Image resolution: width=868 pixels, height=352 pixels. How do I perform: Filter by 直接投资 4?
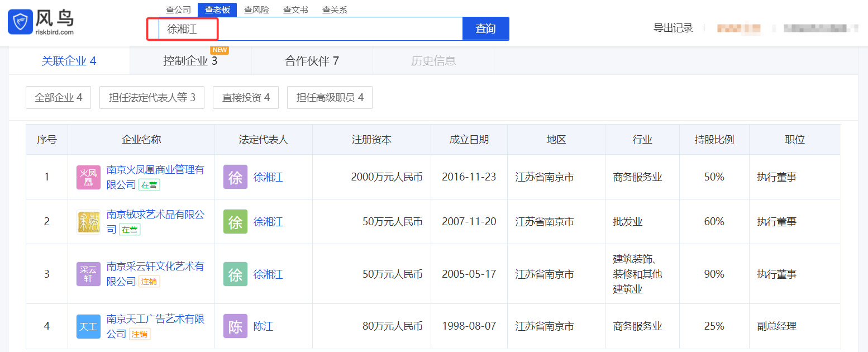pyautogui.click(x=246, y=98)
